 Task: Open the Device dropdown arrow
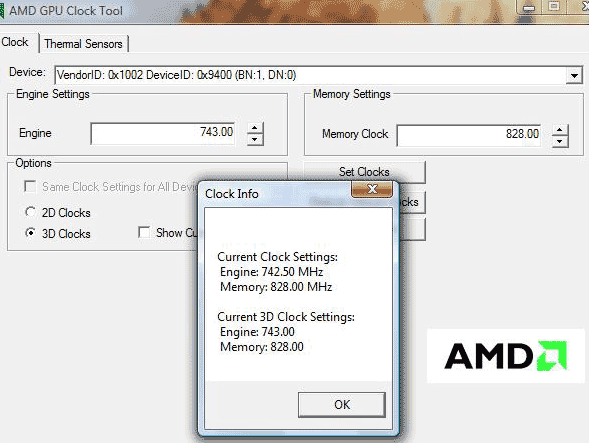point(574,75)
